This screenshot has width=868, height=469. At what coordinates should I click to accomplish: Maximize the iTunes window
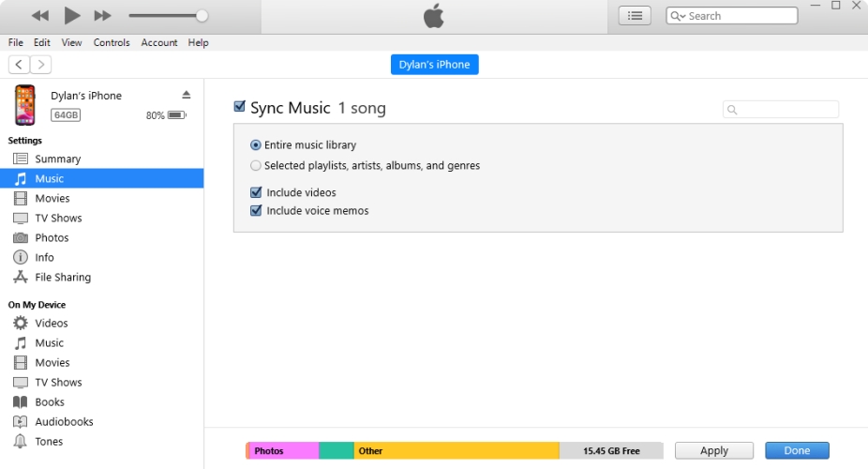click(x=836, y=5)
